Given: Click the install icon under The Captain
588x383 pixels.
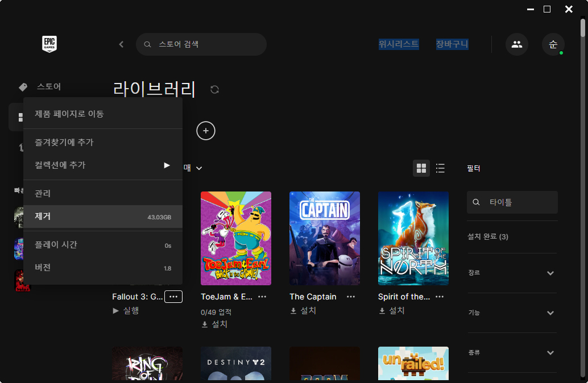Looking at the screenshot, I should (x=293, y=311).
